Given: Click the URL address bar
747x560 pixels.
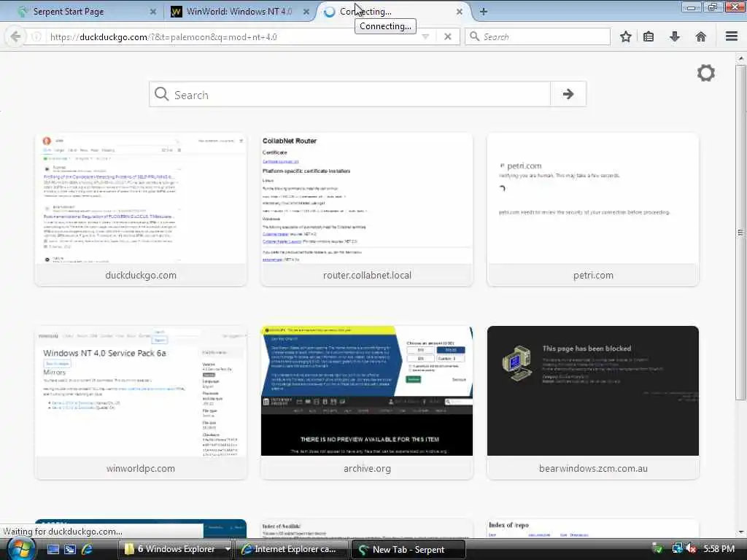Looking at the screenshot, I should tap(233, 36).
